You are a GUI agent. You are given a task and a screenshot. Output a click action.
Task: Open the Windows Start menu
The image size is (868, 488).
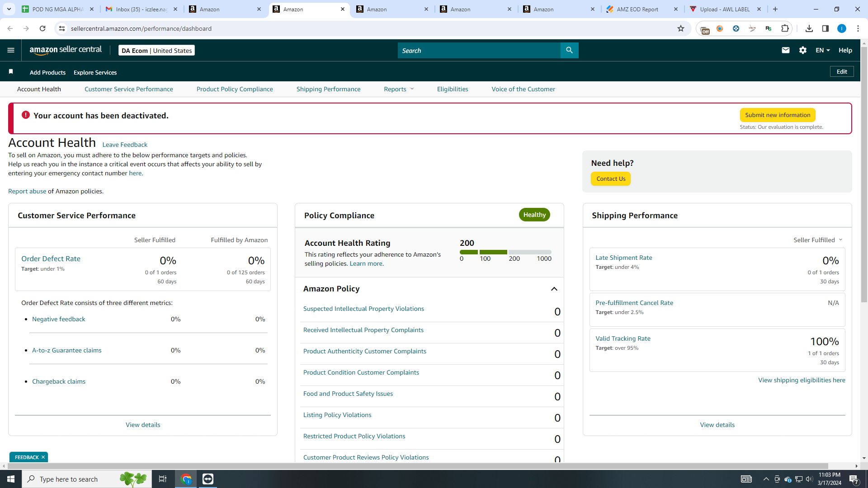[11, 479]
